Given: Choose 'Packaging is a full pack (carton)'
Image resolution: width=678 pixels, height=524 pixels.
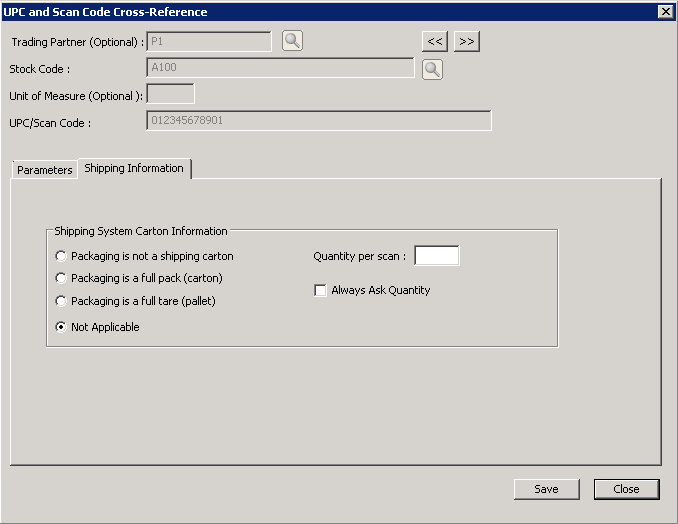Looking at the screenshot, I should click(x=62, y=278).
